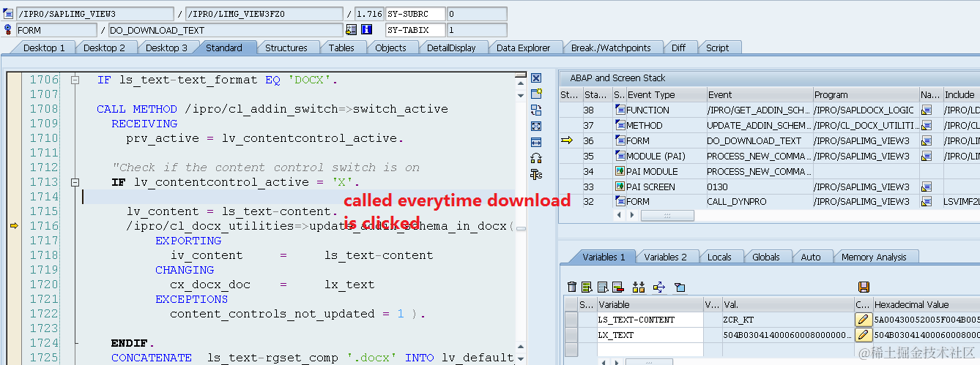This screenshot has width=980, height=365.
Task: Close the tool using the X icon
Action: point(535,78)
